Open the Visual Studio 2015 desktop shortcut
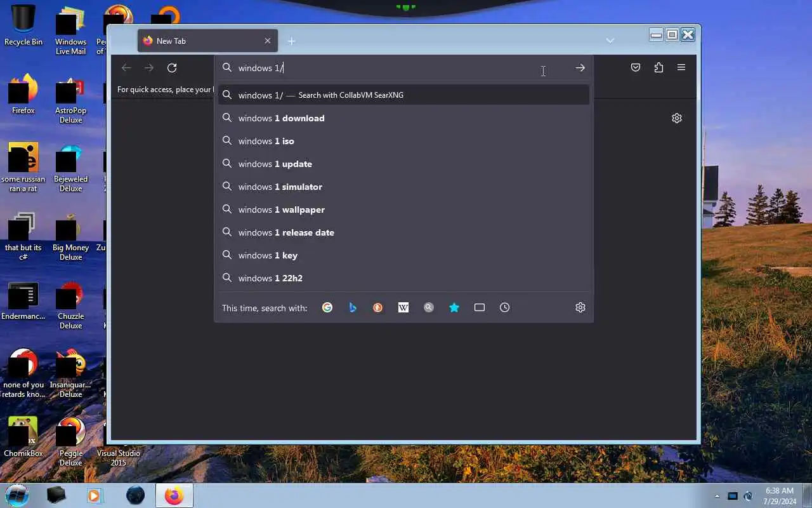This screenshot has height=508, width=812. tap(118, 458)
